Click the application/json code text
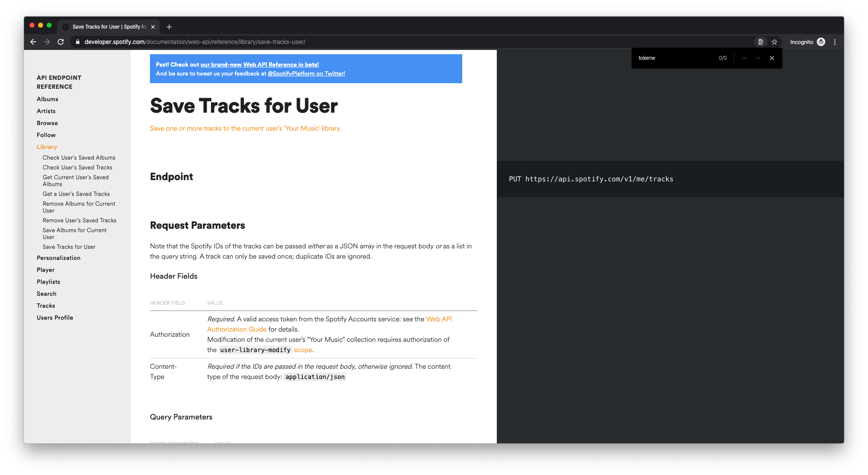The width and height of the screenshot is (868, 475). click(315, 377)
